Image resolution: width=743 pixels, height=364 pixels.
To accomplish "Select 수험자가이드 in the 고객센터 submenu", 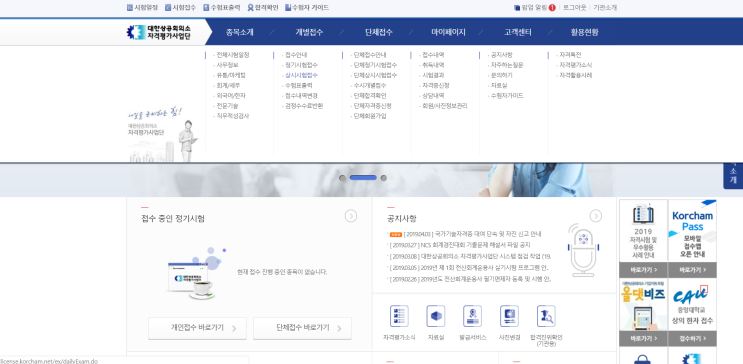I will point(507,95).
